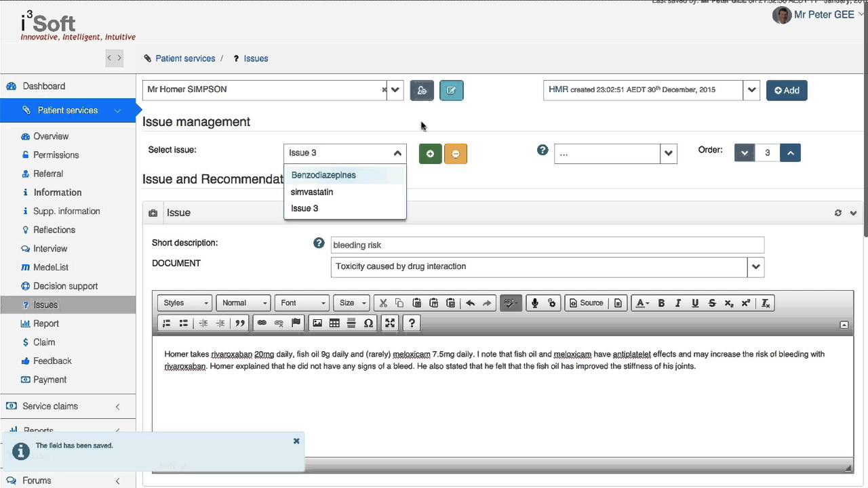The height and width of the screenshot is (488, 868).
Task: Apply italic formatting in the editor
Action: (x=678, y=303)
